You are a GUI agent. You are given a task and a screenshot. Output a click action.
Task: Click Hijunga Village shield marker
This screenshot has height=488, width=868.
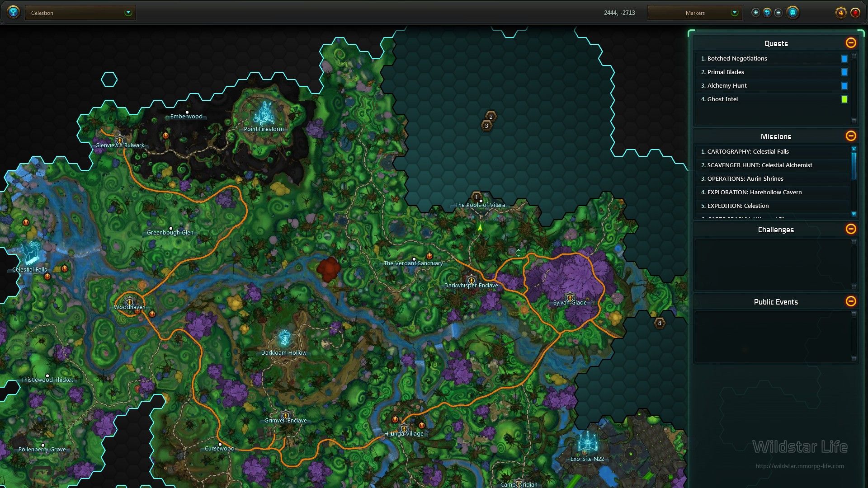pos(404,428)
